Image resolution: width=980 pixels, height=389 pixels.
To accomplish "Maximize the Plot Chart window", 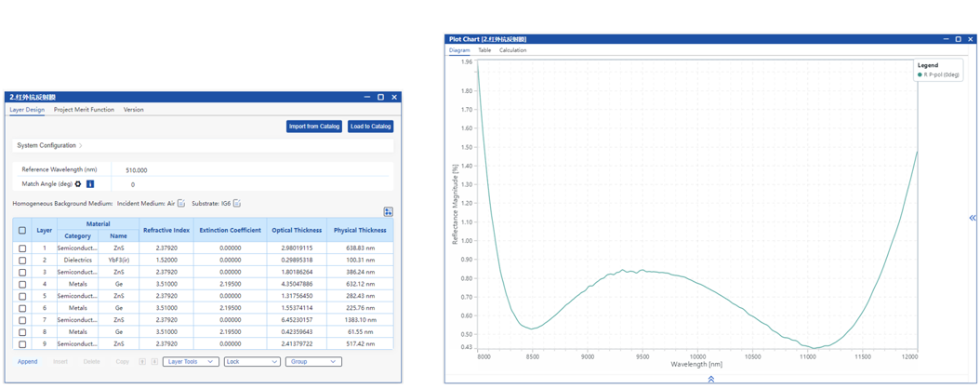I will tap(959, 39).
